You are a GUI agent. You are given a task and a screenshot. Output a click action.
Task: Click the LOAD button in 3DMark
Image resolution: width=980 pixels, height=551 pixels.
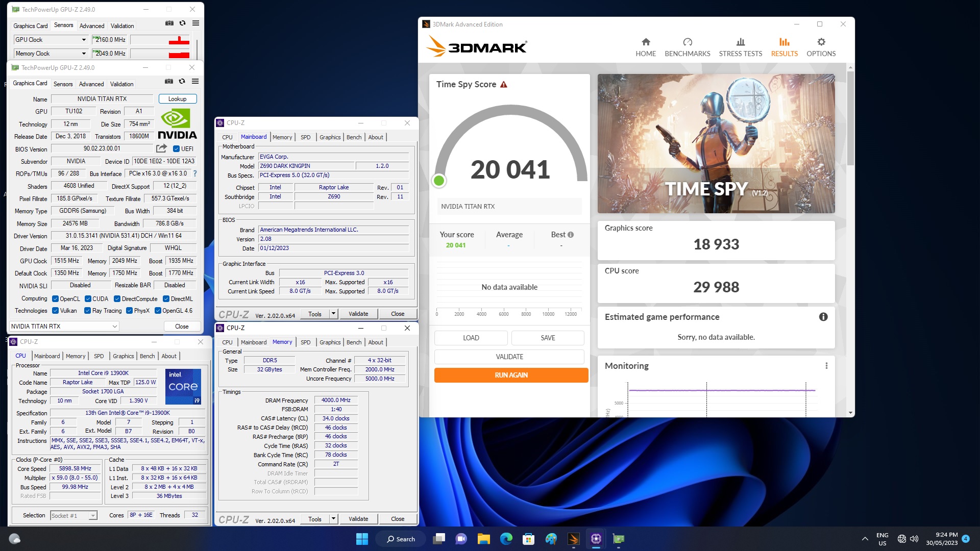[x=471, y=338]
